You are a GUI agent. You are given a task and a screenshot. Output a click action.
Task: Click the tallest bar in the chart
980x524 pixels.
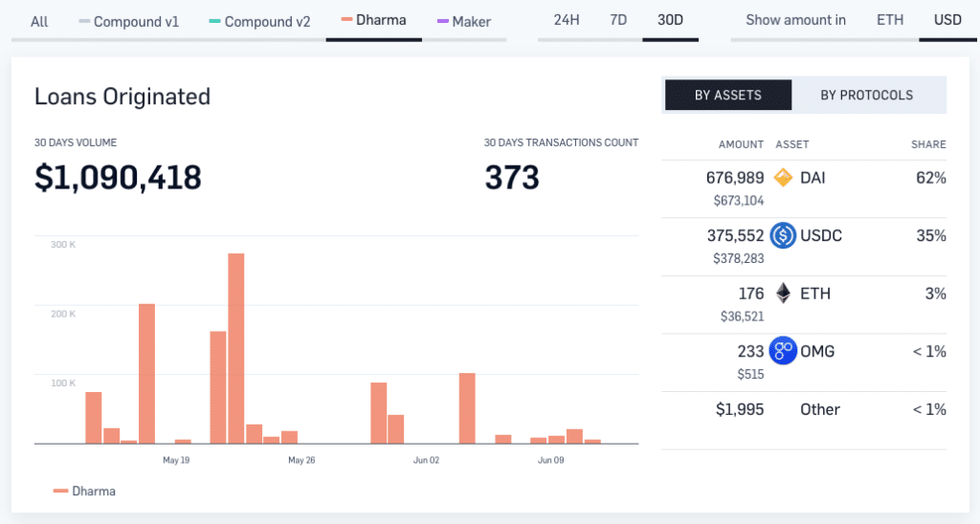coord(236,348)
